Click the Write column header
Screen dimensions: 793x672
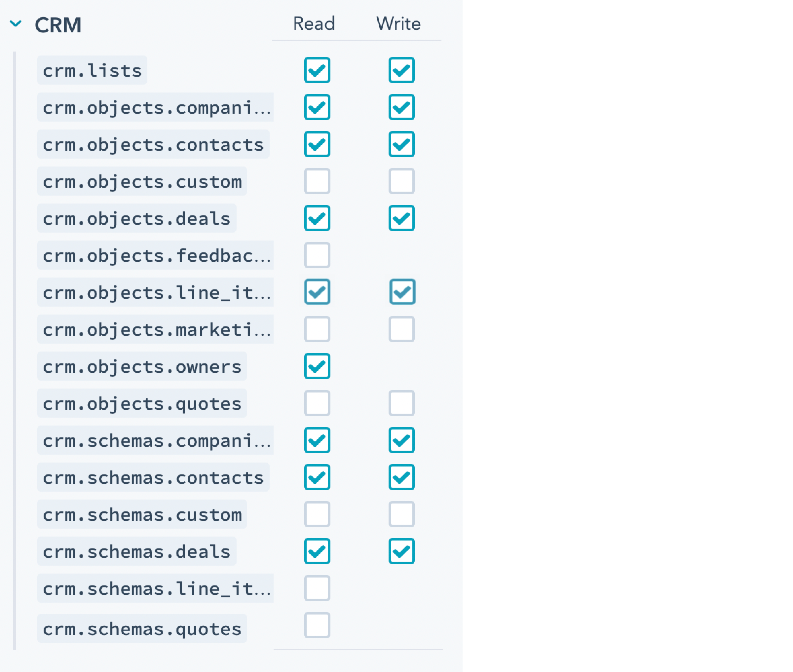tap(398, 23)
